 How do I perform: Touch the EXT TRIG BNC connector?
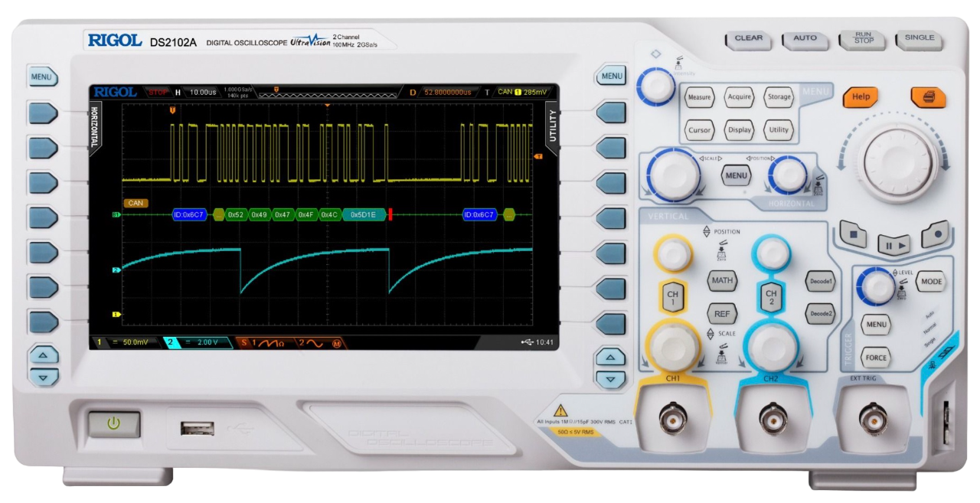873,418
